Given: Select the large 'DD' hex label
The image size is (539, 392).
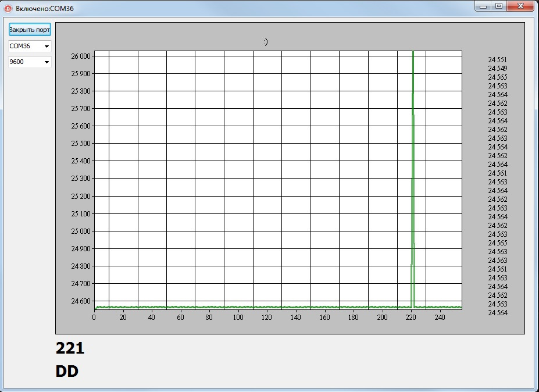Looking at the screenshot, I should click(67, 372).
